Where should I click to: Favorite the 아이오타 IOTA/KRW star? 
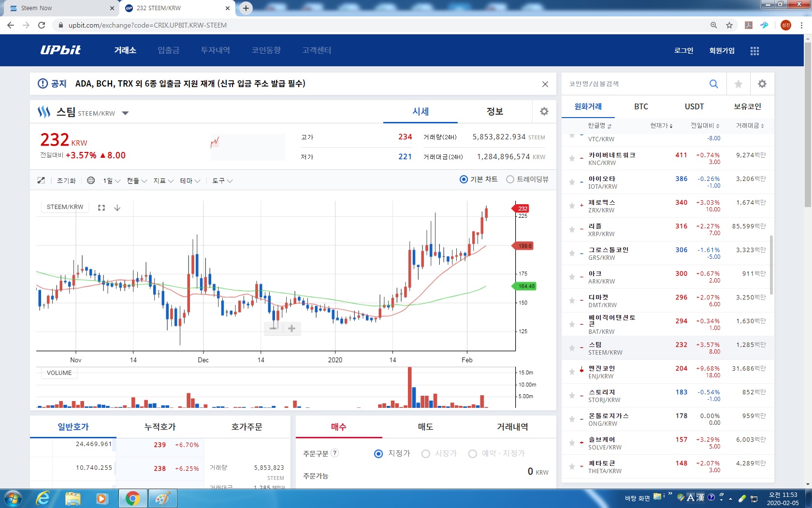572,182
